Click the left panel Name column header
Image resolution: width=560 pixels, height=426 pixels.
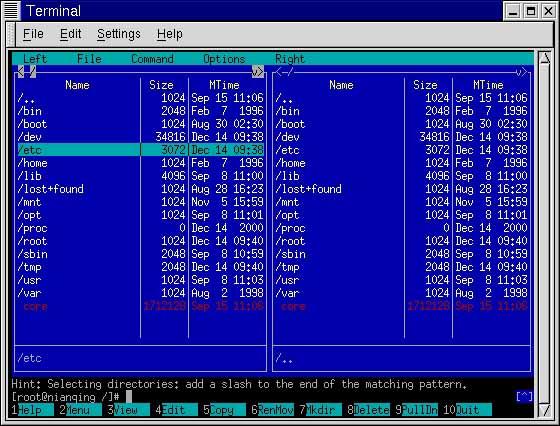point(77,85)
